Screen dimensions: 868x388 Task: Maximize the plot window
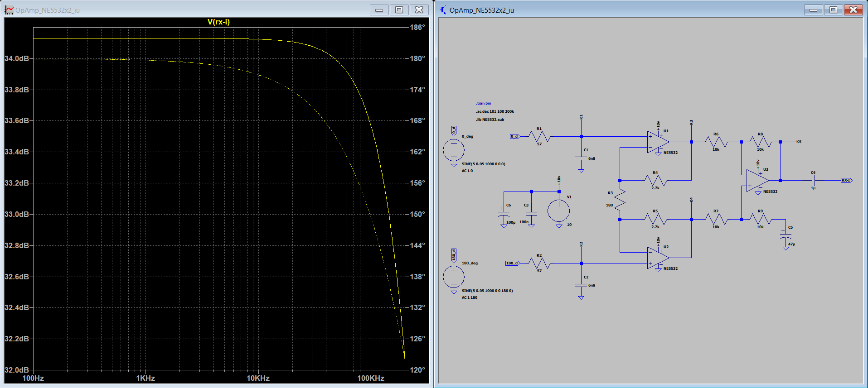pos(399,10)
